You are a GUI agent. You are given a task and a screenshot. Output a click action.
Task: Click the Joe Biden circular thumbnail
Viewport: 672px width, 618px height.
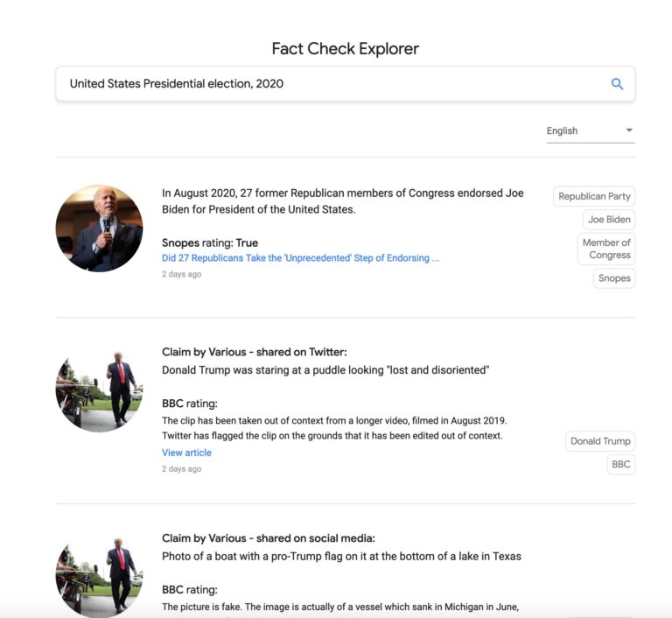pos(100,228)
